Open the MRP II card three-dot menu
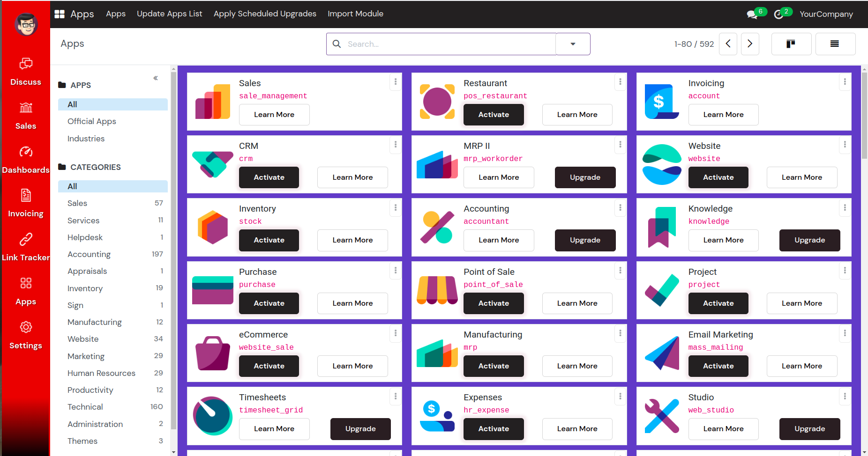 (x=620, y=144)
